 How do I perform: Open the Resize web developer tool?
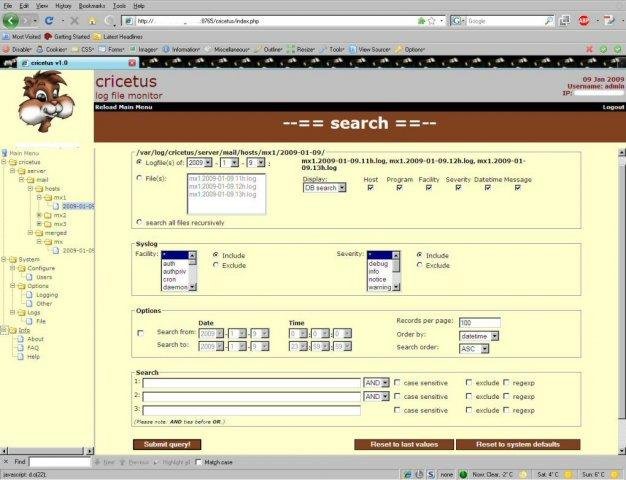tap(301, 50)
